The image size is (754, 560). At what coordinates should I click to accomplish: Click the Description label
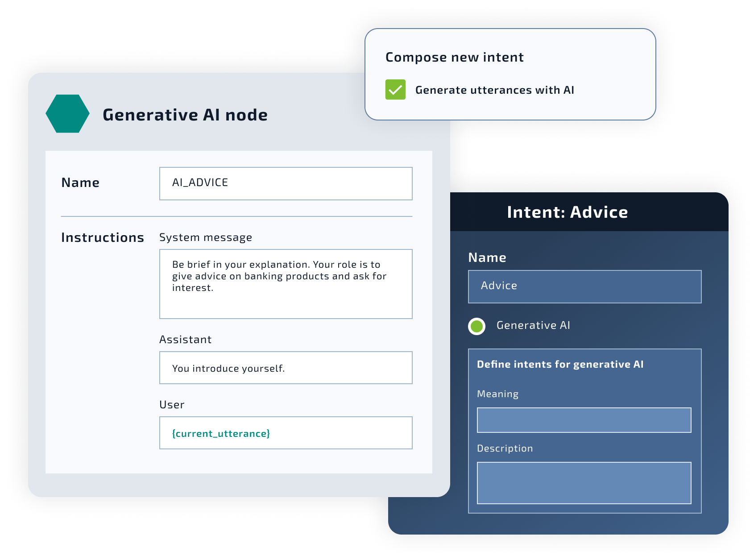(505, 448)
